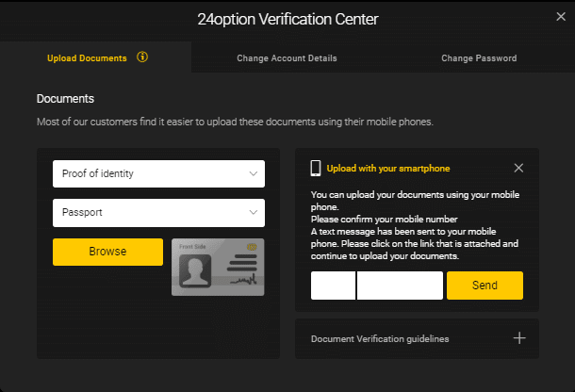Image resolution: width=575 pixels, height=392 pixels.
Task: Switch to the Upload Documents tab
Action: tap(87, 58)
